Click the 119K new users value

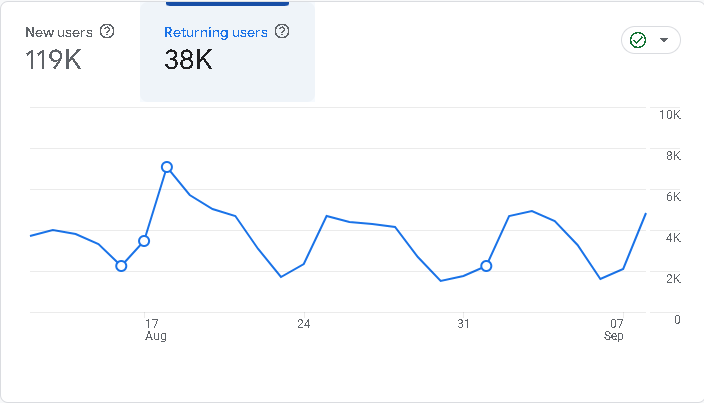click(x=53, y=60)
